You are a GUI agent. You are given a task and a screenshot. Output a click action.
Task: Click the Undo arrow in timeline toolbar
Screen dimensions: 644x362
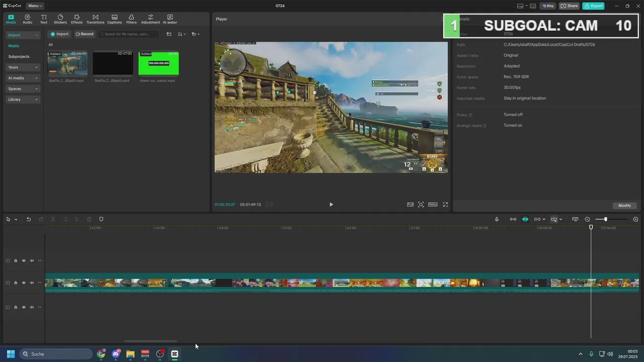tap(29, 219)
